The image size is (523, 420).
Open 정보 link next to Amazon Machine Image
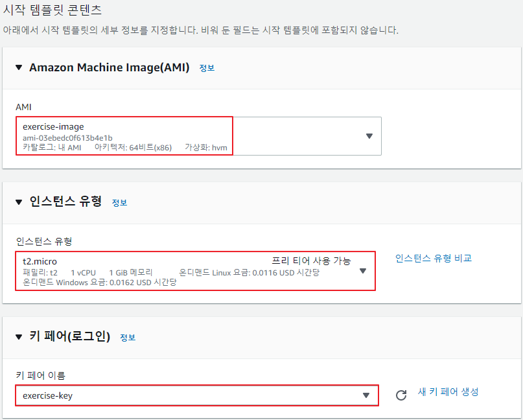pos(207,68)
